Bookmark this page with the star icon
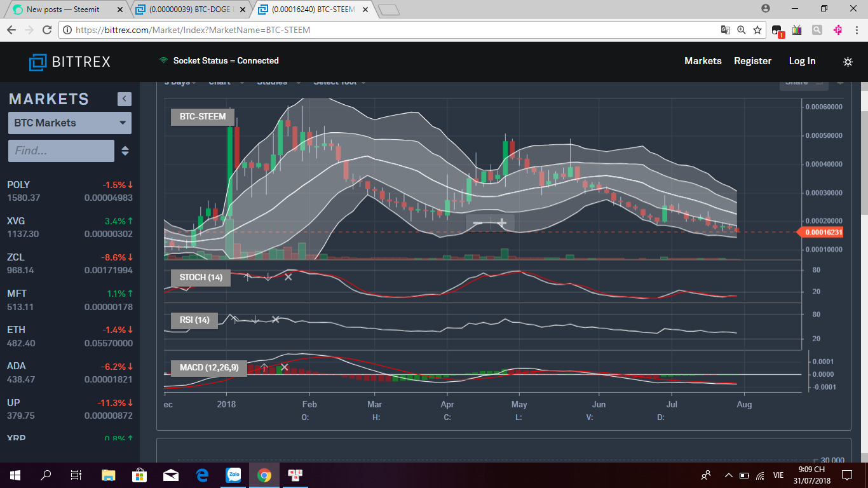 pyautogui.click(x=757, y=30)
